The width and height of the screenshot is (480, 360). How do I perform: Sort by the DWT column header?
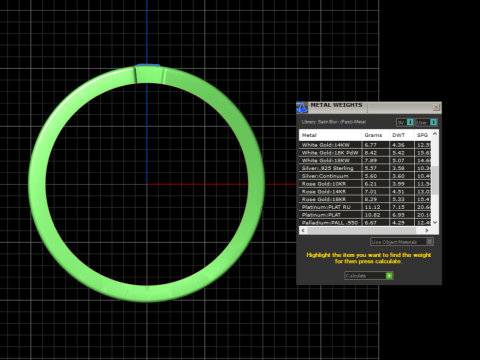(x=402, y=135)
